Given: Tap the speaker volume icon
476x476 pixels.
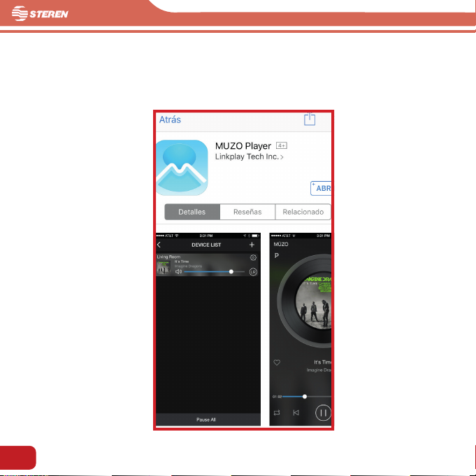Looking at the screenshot, I should pyautogui.click(x=178, y=272).
